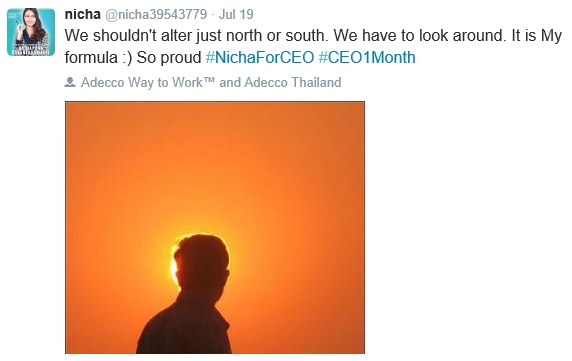572x361 pixels.
Task: Click the word "and" between the tagged accounts
Action: (x=230, y=82)
